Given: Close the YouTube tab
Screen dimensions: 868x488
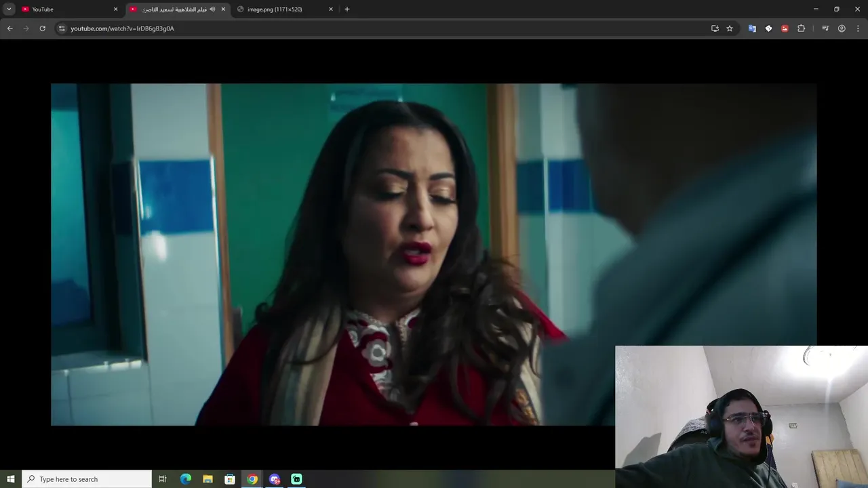Looking at the screenshot, I should 115,9.
